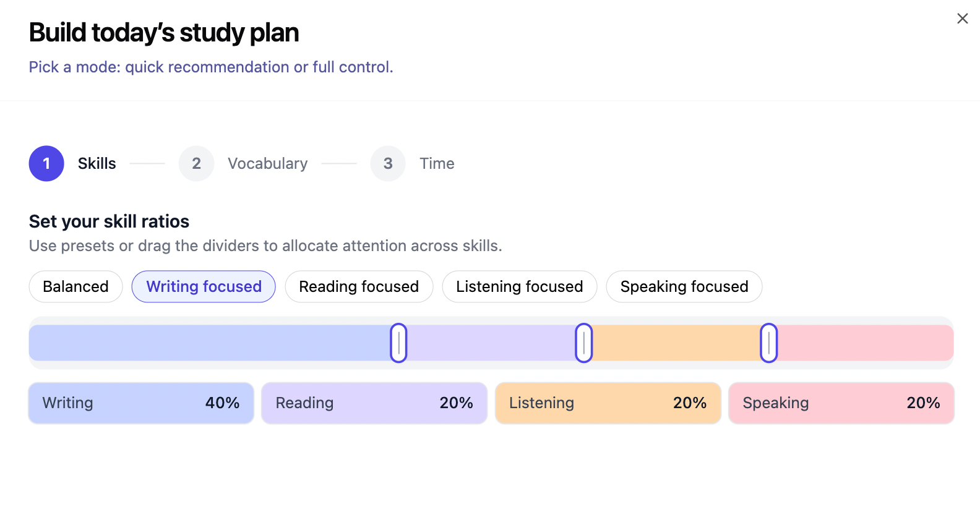This screenshot has height=517, width=980.
Task: Click the Writing–Reading divider handle
Action: pos(398,343)
